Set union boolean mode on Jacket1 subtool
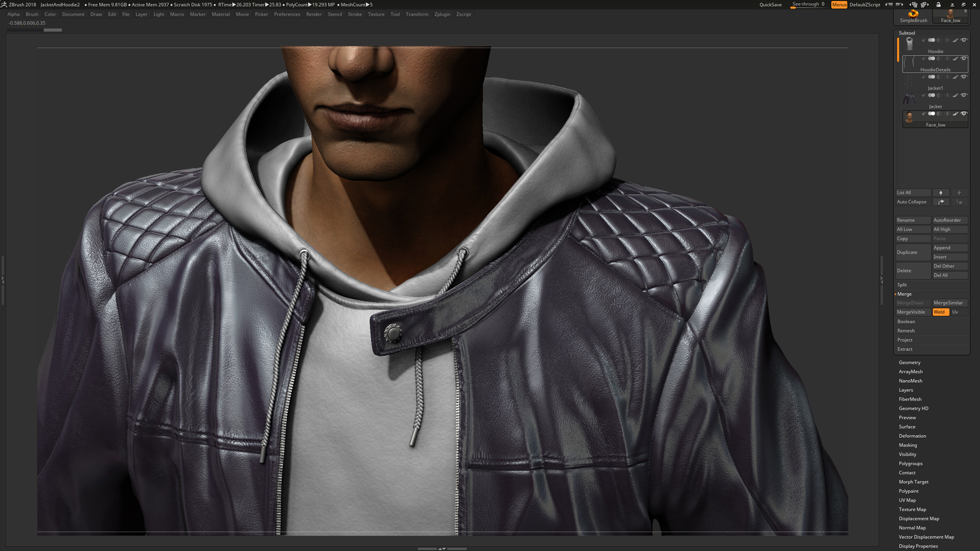Image resolution: width=980 pixels, height=551 pixels. coord(932,77)
